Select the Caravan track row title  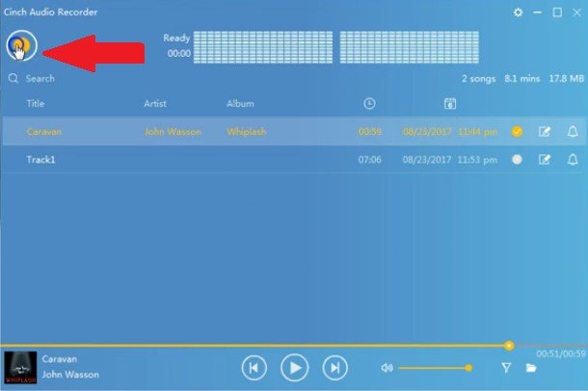(x=44, y=131)
